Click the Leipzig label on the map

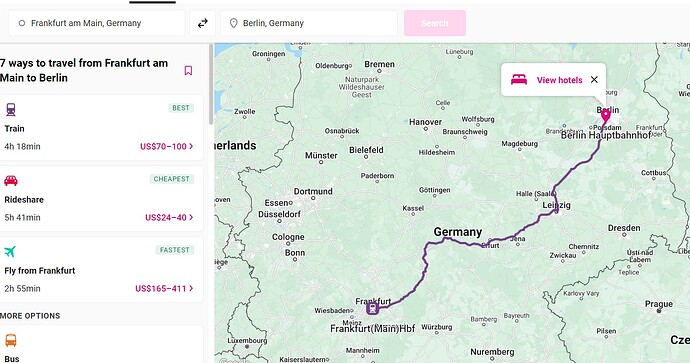pyautogui.click(x=556, y=205)
